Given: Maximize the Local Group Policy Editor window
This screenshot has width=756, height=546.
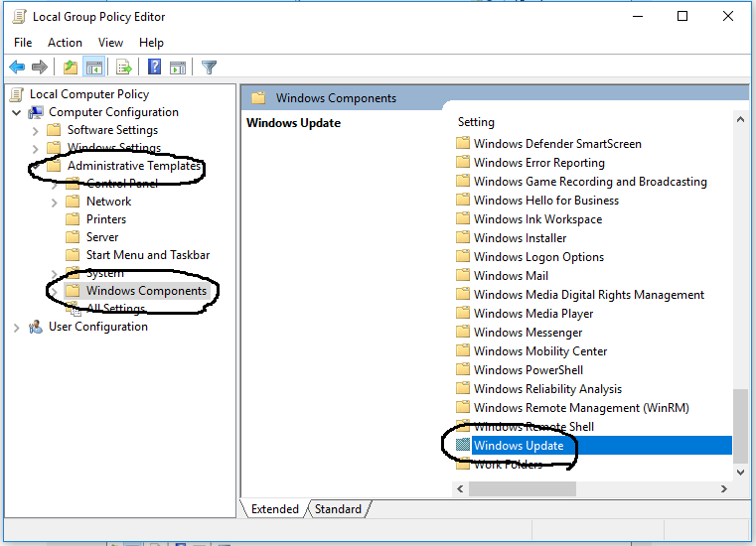Looking at the screenshot, I should [x=682, y=17].
